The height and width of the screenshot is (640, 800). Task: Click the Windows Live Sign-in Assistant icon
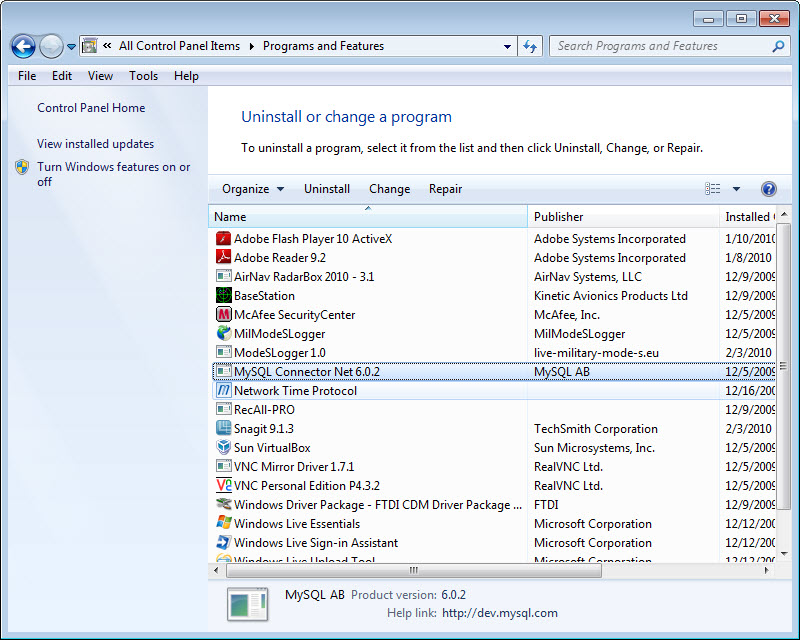pos(223,542)
